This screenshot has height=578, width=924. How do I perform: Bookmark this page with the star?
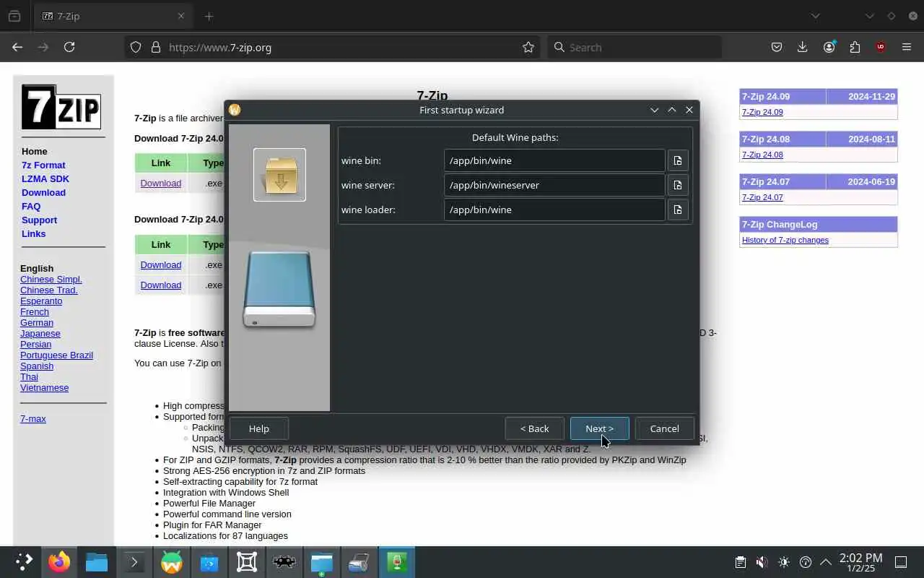(528, 47)
